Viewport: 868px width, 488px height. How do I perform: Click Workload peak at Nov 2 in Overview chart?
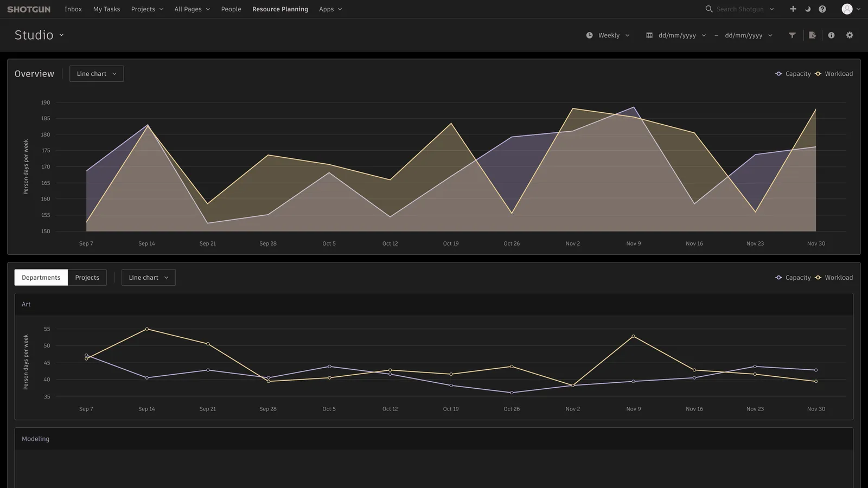573,108
